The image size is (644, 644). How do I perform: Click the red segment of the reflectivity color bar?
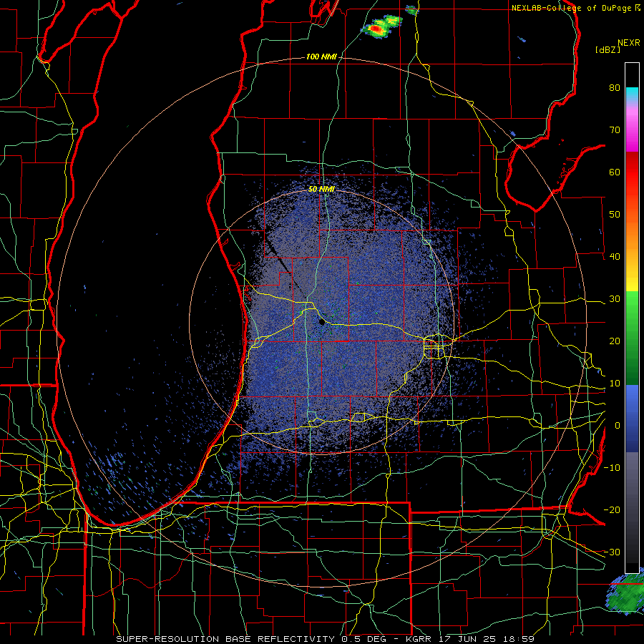click(632, 172)
